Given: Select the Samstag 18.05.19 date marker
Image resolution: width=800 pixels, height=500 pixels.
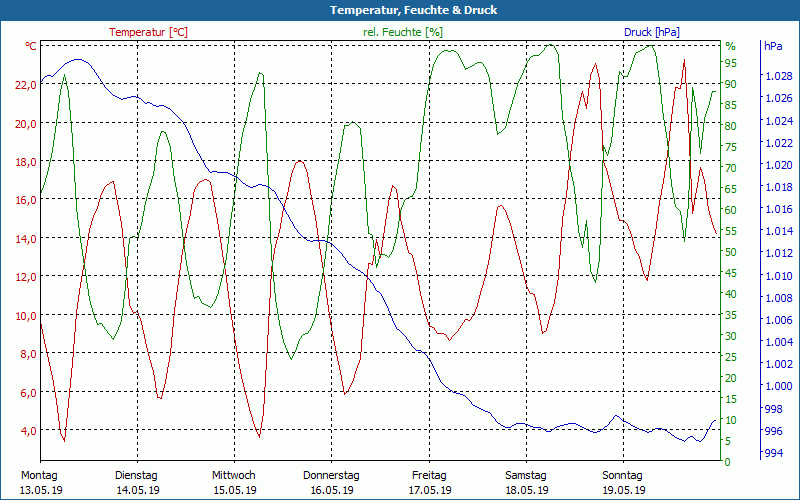Looking at the screenshot, I should click(x=525, y=483).
